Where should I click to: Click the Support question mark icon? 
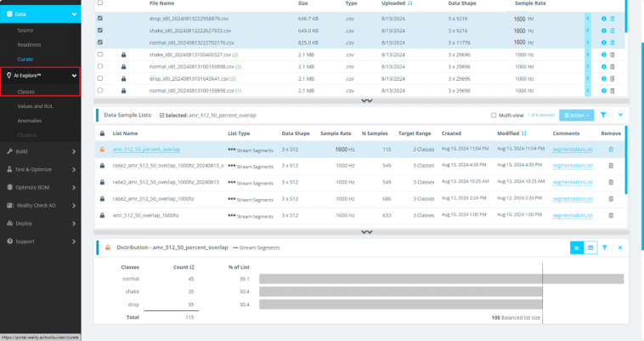9,242
